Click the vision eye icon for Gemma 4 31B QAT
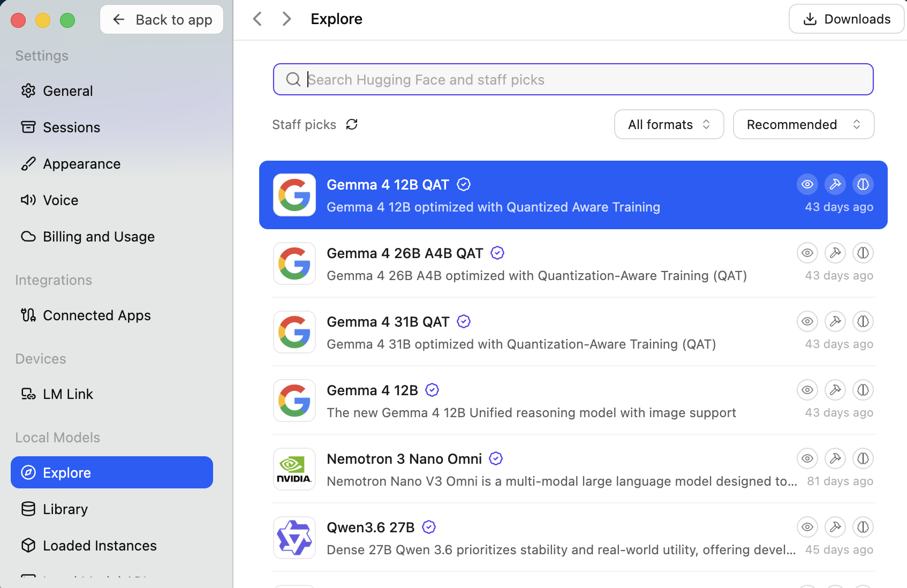This screenshot has height=588, width=907. coord(807,321)
